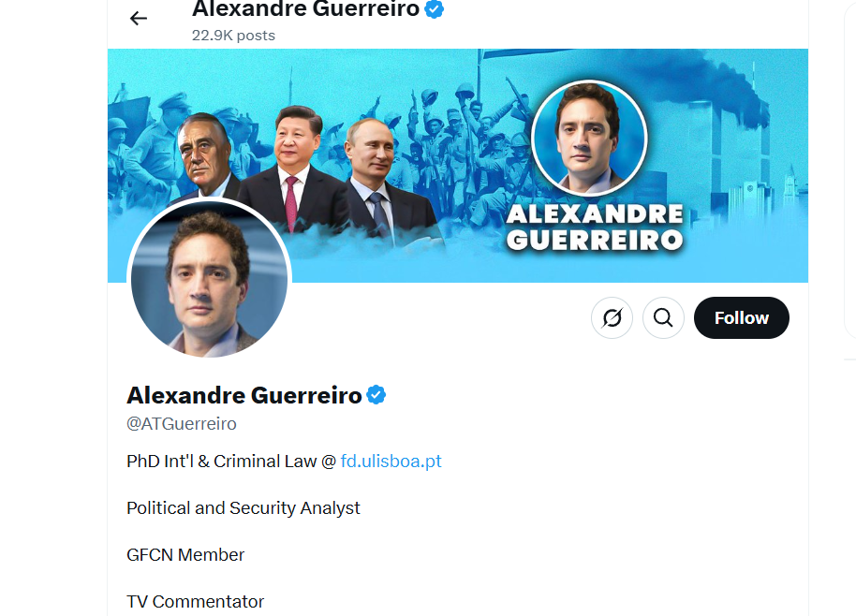Viewport: 856px width, 616px height.
Task: View the blue banner header image
Action: [x=457, y=166]
